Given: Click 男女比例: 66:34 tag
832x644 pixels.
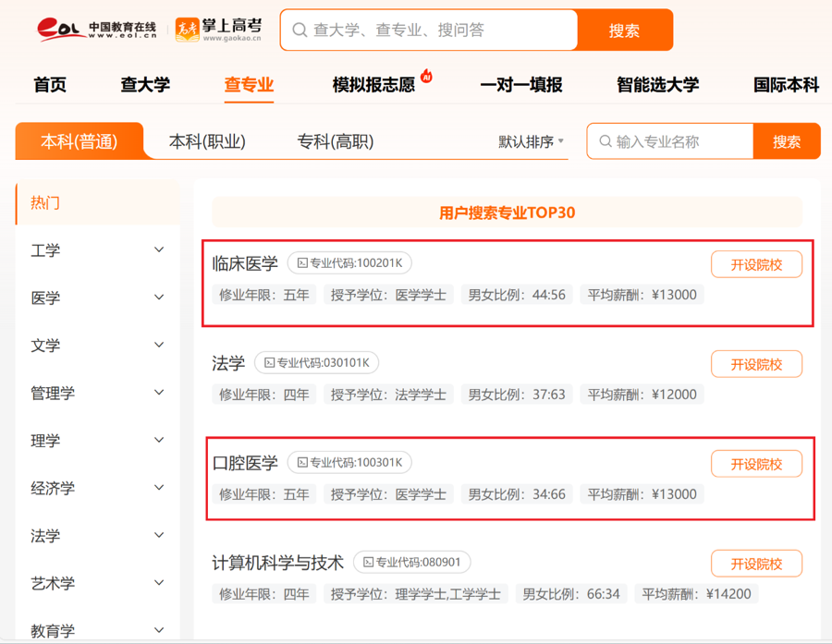Looking at the screenshot, I should pyautogui.click(x=571, y=593).
